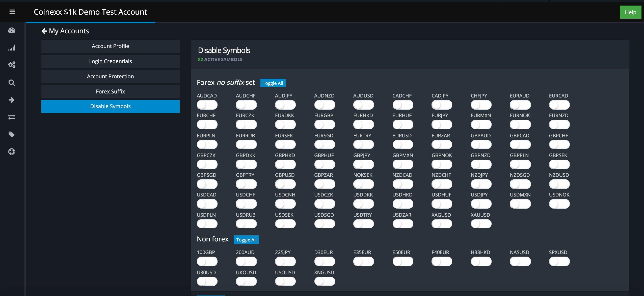Open the Forex Suffix tab
This screenshot has height=296, width=644.
(x=110, y=91)
